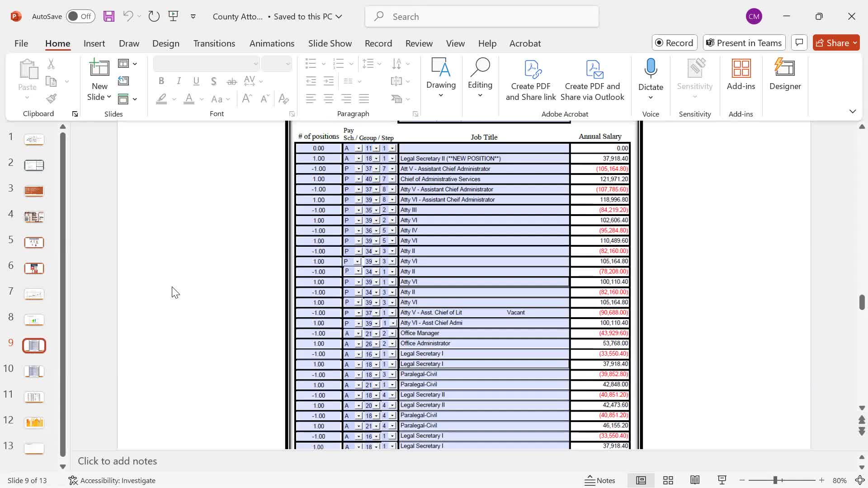Click the user account avatar CM

(754, 17)
